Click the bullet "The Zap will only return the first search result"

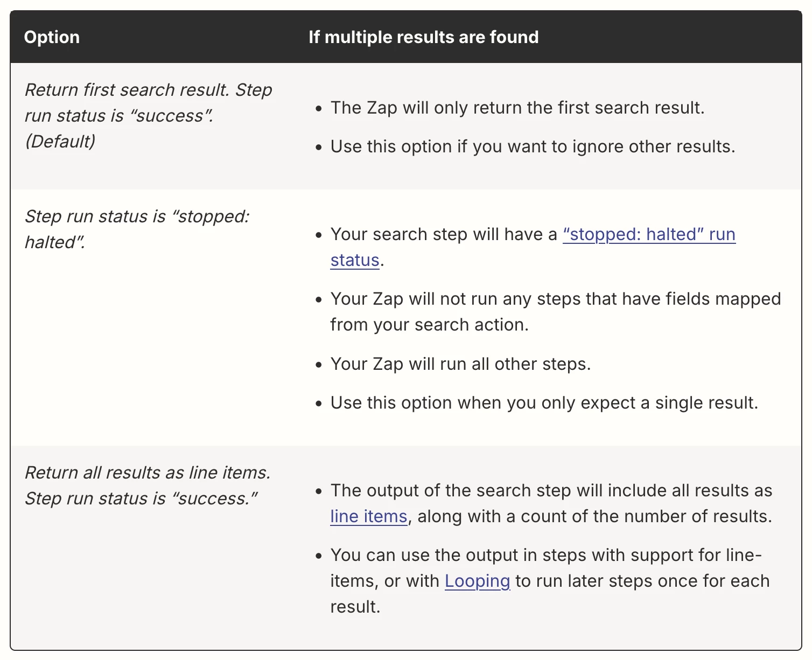tap(517, 108)
